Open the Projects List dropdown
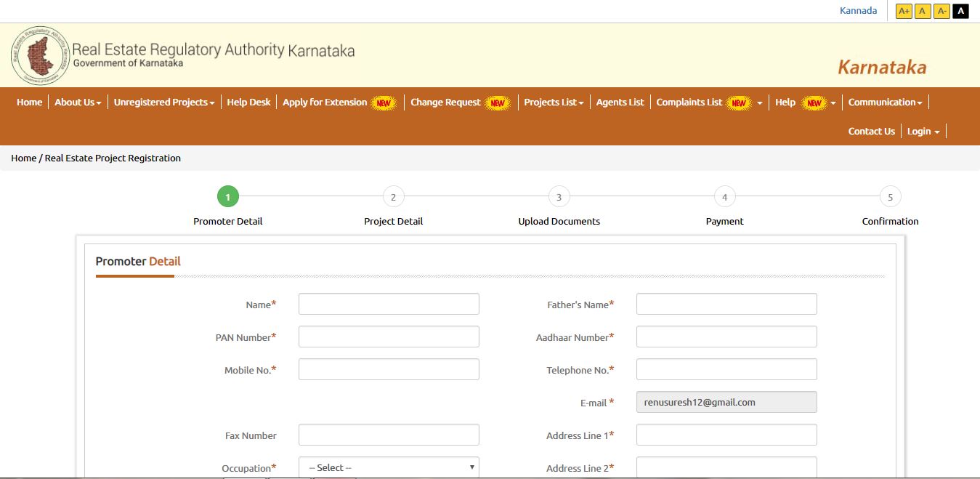The width and height of the screenshot is (980, 479). (x=553, y=102)
